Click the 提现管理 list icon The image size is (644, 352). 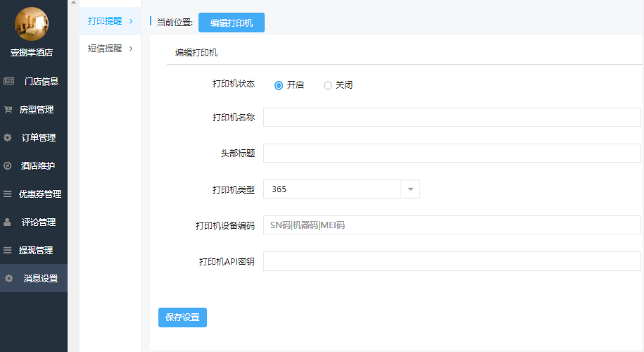point(8,250)
